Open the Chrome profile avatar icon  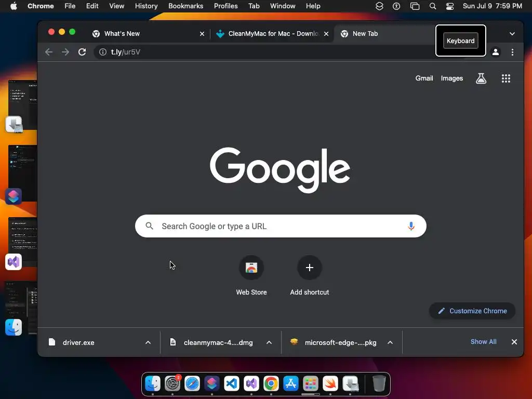coord(495,52)
